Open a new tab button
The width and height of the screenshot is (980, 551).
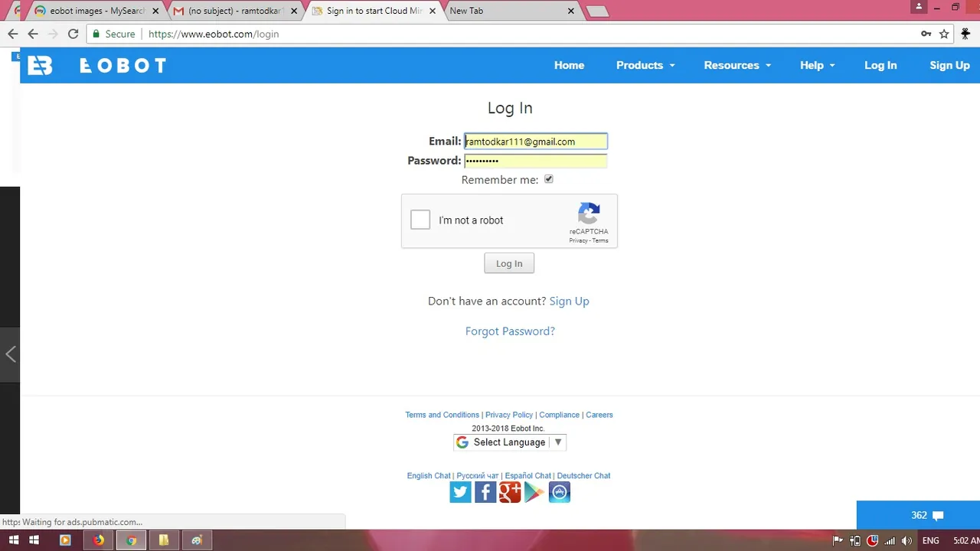click(597, 11)
